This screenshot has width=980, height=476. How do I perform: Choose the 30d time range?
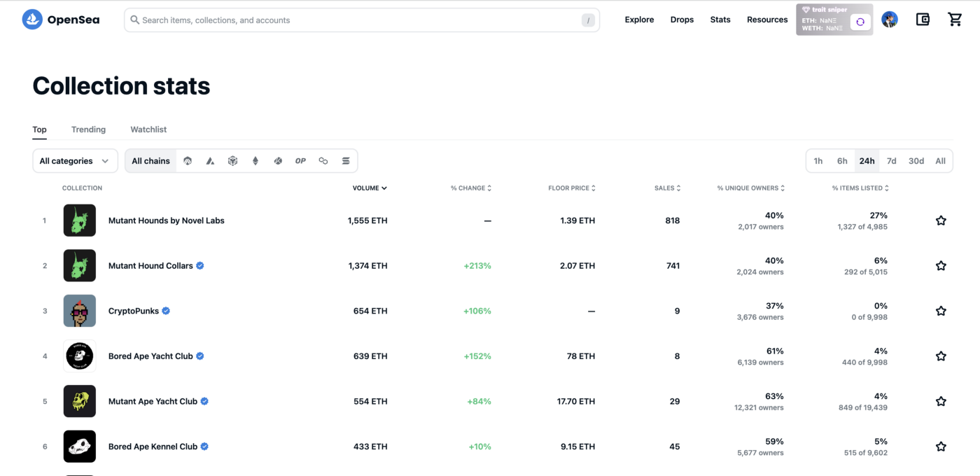point(916,161)
